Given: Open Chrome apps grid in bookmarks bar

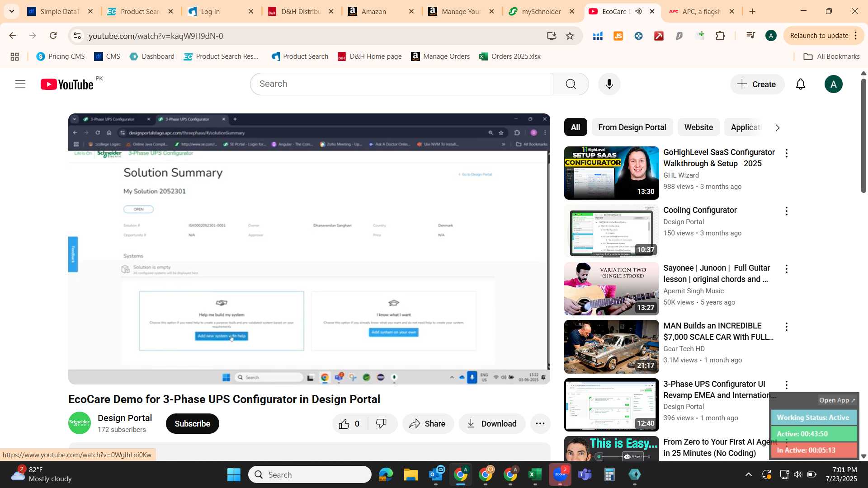Looking at the screenshot, I should point(14,56).
